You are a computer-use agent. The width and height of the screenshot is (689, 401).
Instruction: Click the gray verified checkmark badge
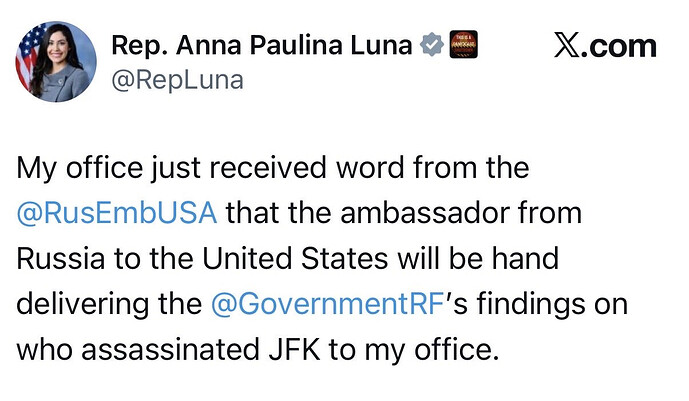coord(431,44)
